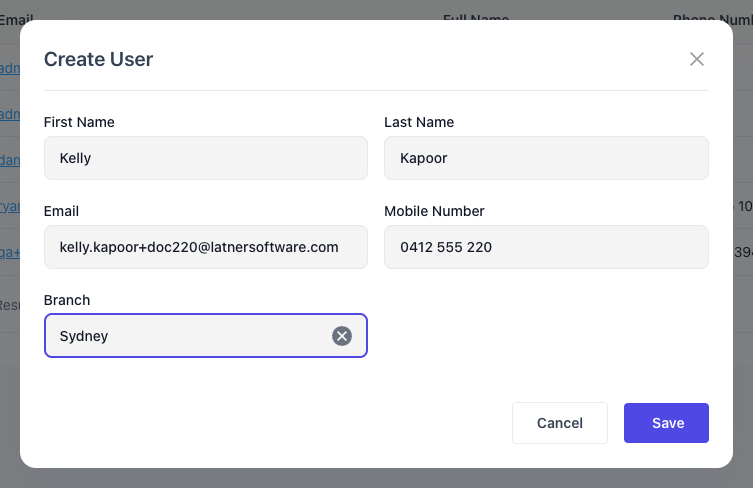Close the Create User dialog
Image resolution: width=753 pixels, height=488 pixels.
(696, 59)
